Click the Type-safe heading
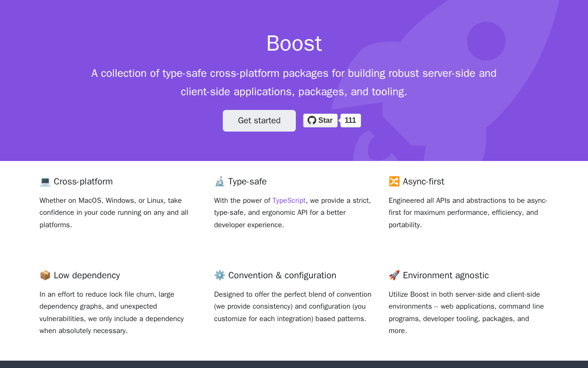Viewport: 588px width, 368px height. 248,182
